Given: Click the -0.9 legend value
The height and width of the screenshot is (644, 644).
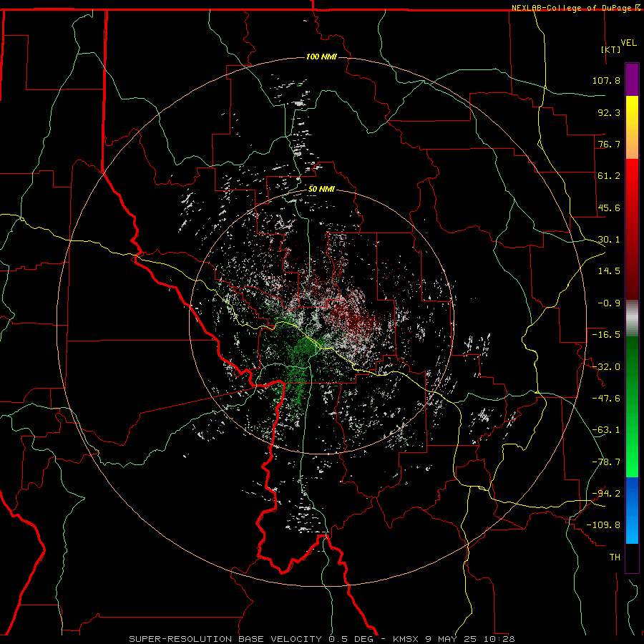Looking at the screenshot, I should coord(609,303).
